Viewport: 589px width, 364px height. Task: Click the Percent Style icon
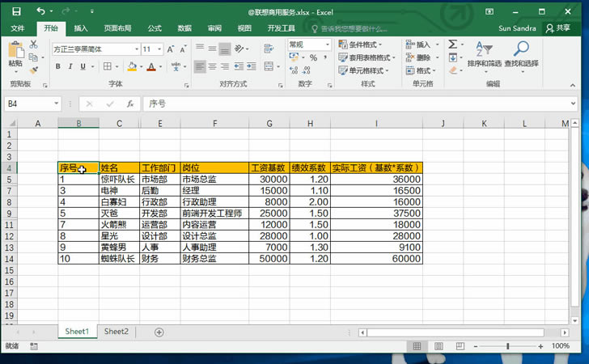click(312, 58)
